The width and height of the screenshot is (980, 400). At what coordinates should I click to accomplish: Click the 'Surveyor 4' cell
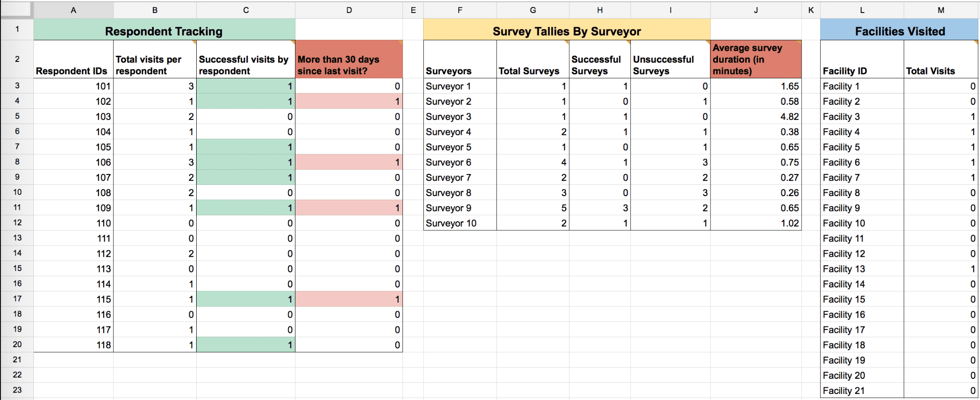[460, 132]
